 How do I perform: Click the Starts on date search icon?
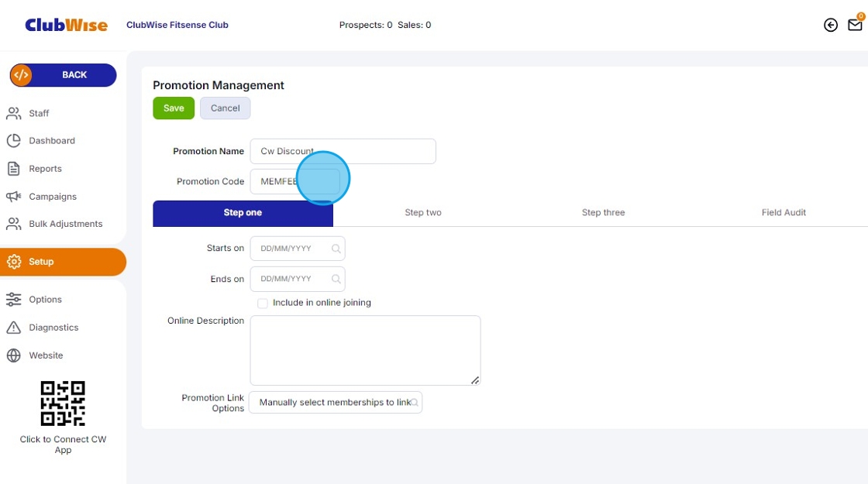336,249
